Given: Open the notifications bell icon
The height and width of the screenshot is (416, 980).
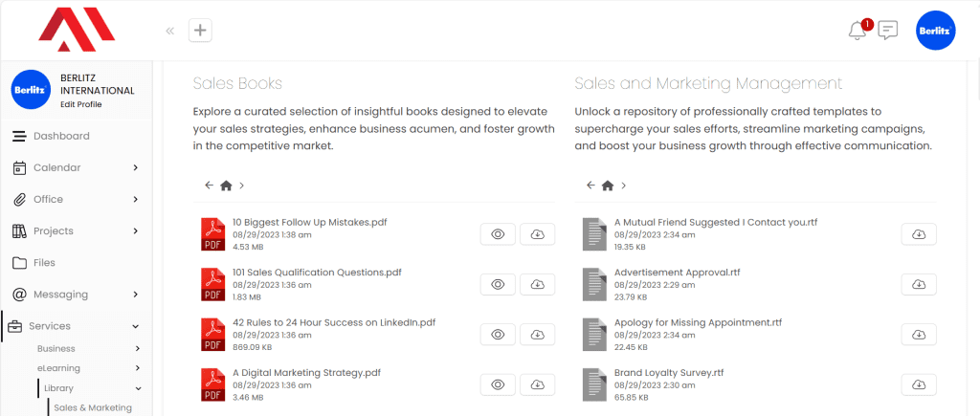Looking at the screenshot, I should [x=857, y=31].
